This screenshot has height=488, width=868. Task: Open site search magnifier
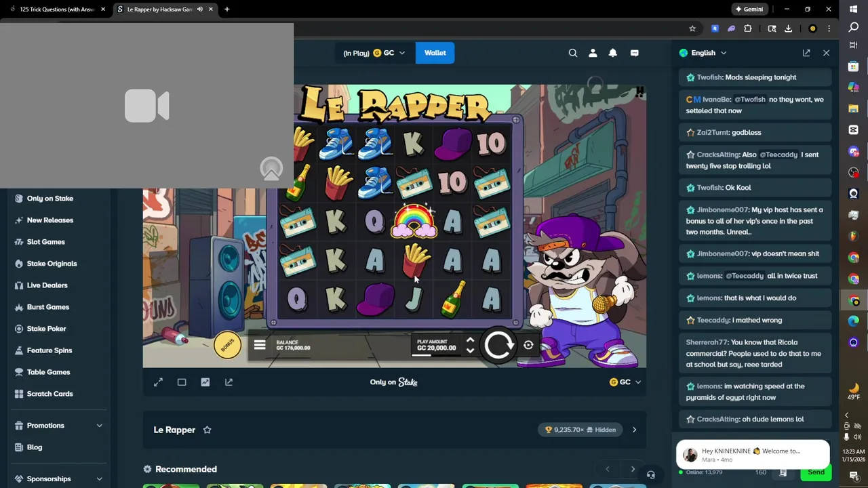pyautogui.click(x=573, y=53)
